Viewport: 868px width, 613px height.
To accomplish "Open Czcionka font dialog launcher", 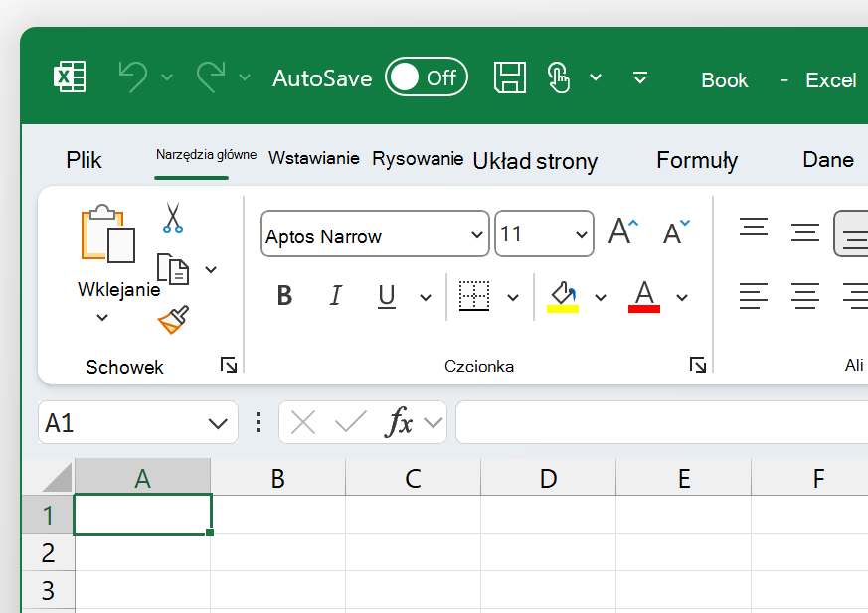I will pos(698,365).
